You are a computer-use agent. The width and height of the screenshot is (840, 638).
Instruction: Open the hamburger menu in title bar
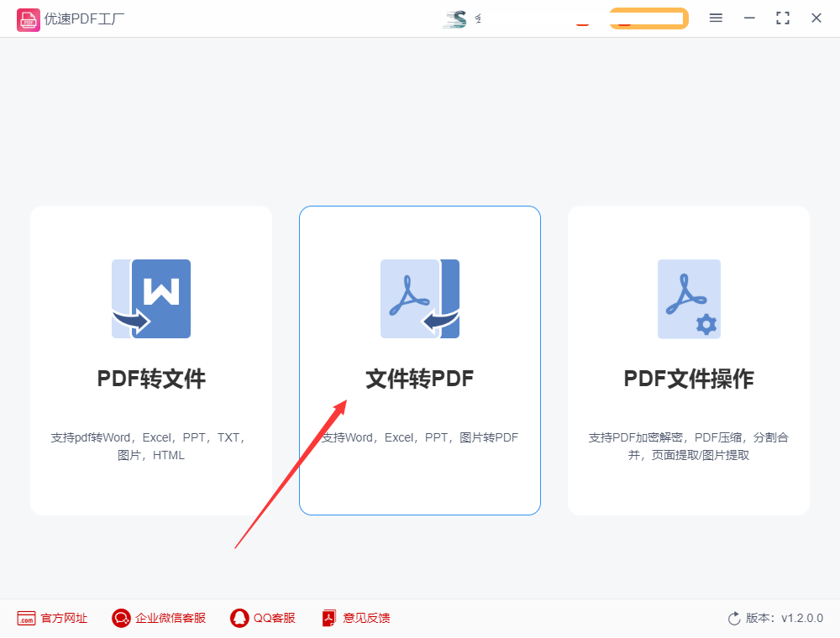[x=716, y=18]
